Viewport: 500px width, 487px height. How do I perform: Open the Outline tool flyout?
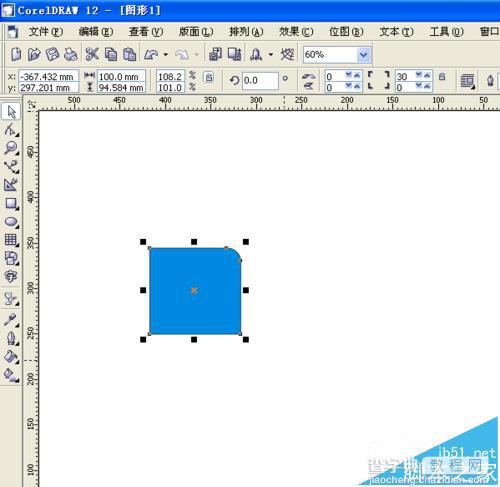click(x=11, y=338)
